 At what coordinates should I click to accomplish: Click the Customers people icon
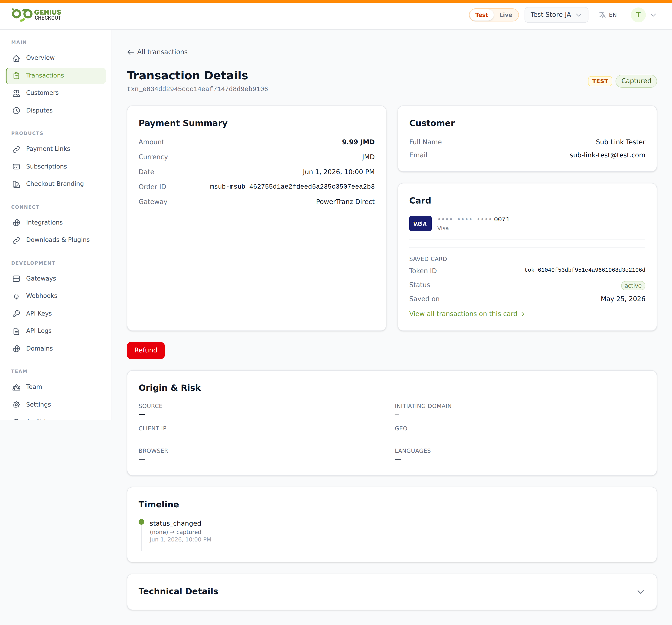16,93
